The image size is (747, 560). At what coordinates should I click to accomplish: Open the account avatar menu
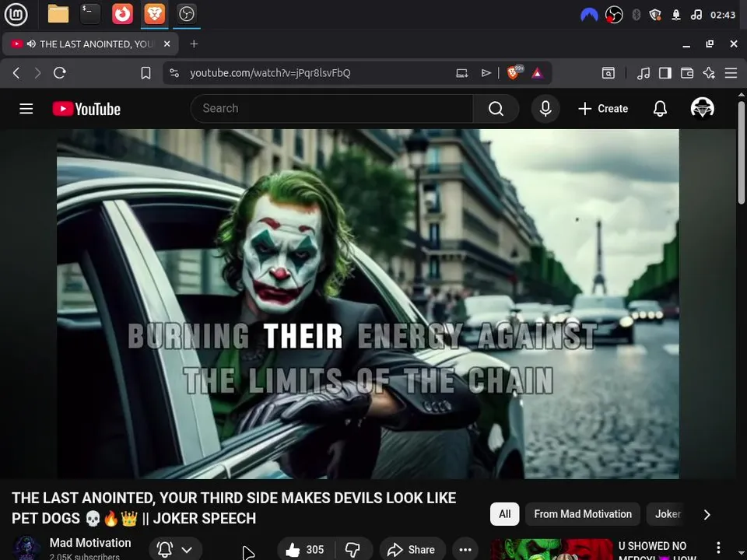tap(702, 108)
